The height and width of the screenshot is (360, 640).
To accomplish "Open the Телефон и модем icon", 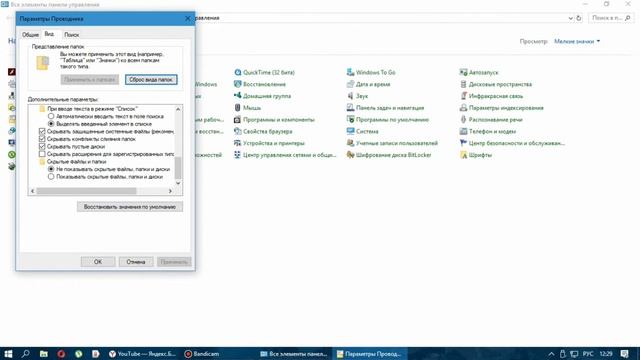I will tap(463, 131).
